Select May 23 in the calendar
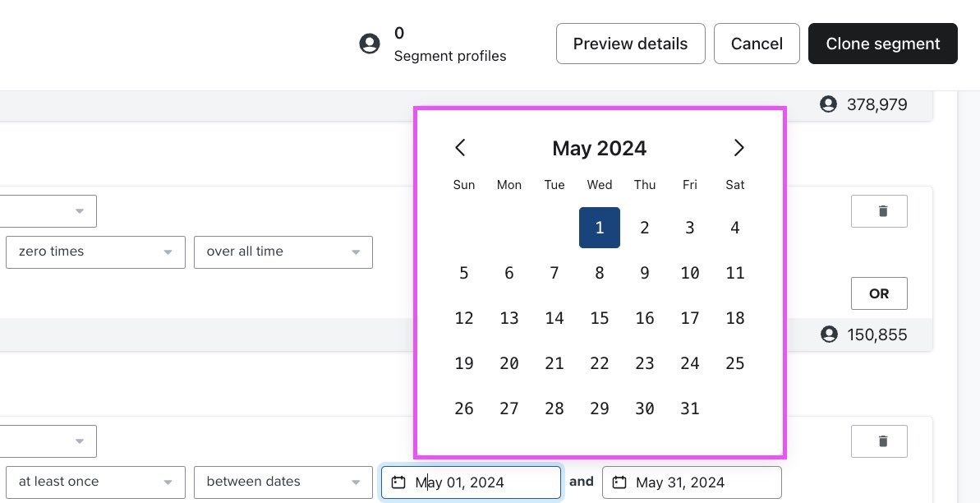 coord(644,362)
